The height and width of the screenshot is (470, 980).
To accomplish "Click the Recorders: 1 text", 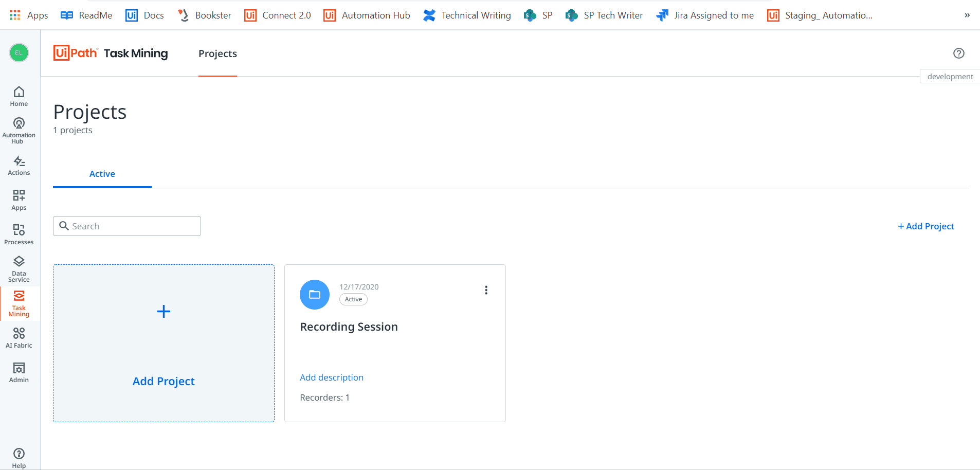I will [x=324, y=397].
